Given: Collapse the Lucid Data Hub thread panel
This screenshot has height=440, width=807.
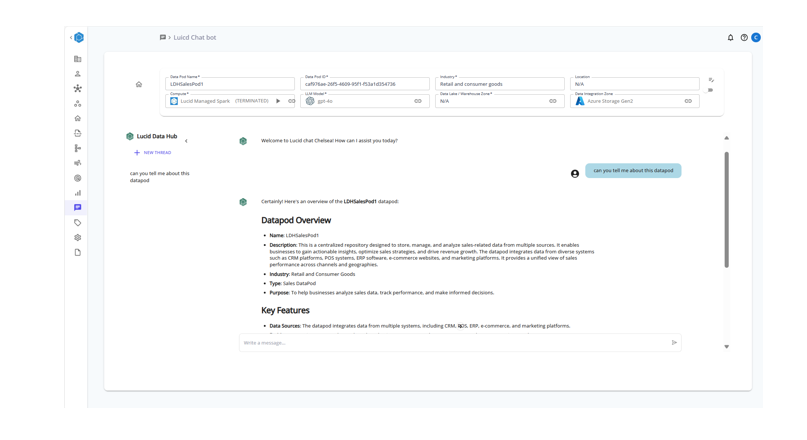Looking at the screenshot, I should point(186,141).
